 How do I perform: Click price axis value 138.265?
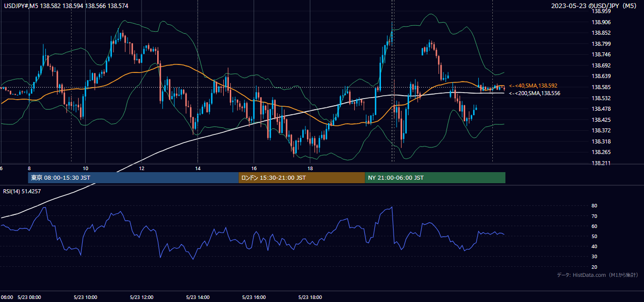[600, 152]
